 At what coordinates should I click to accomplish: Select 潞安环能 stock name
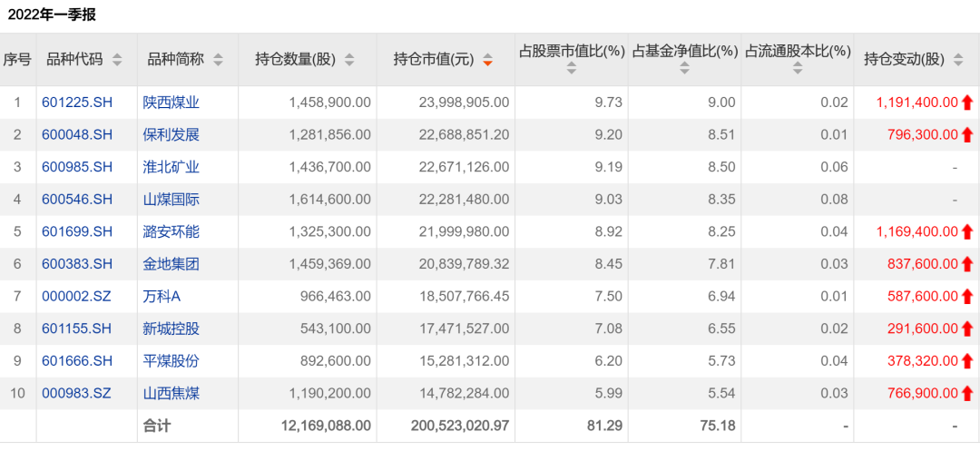[x=171, y=232]
